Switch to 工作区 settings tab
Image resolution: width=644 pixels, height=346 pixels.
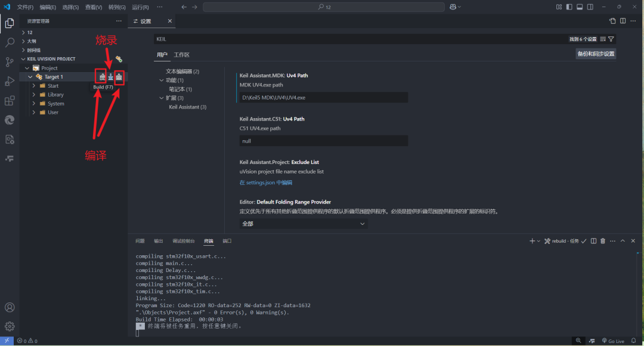point(181,55)
